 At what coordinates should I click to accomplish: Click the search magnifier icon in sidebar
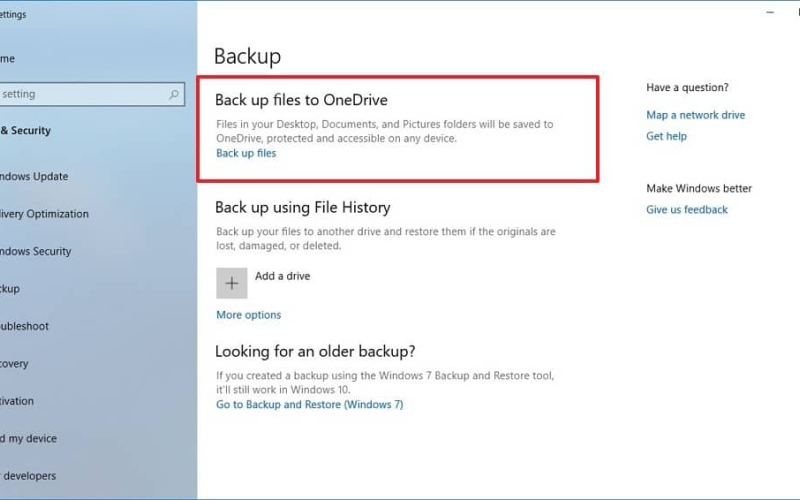tap(174, 94)
